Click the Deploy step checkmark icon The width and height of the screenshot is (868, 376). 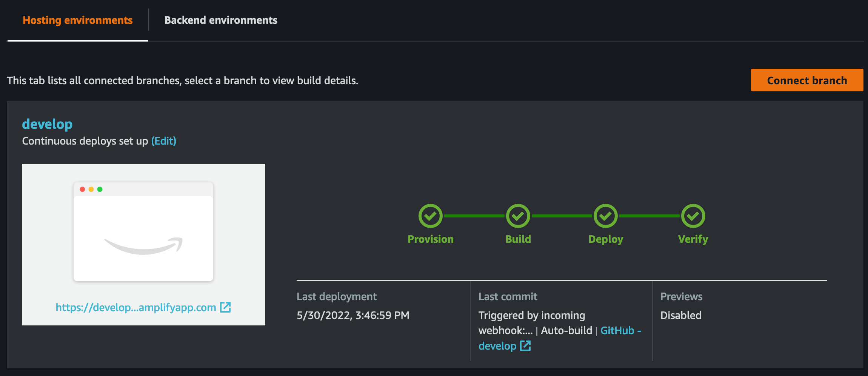click(x=605, y=216)
